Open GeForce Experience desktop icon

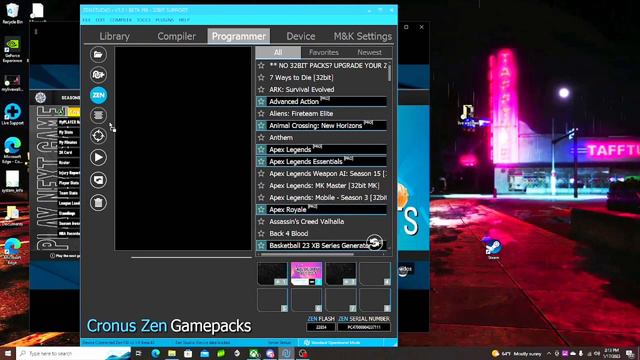(12, 50)
